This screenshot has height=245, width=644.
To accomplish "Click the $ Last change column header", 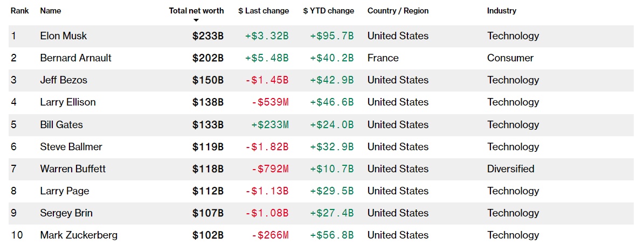I will [x=264, y=11].
